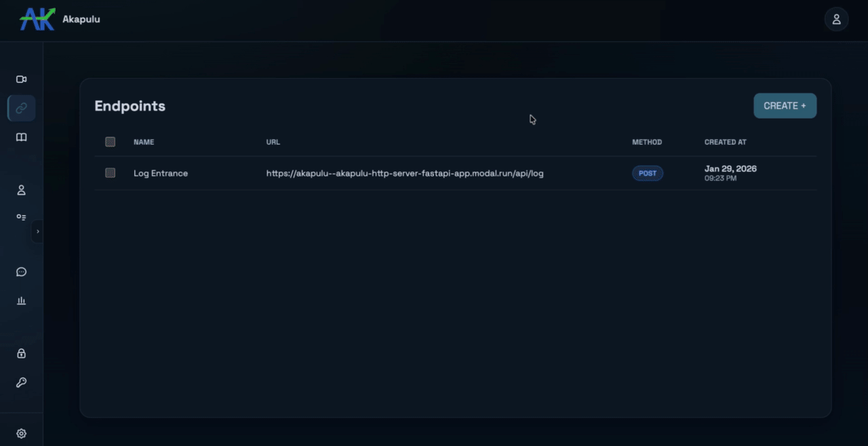Open the API key icon in sidebar
Screen dimensions: 868x446
21,382
